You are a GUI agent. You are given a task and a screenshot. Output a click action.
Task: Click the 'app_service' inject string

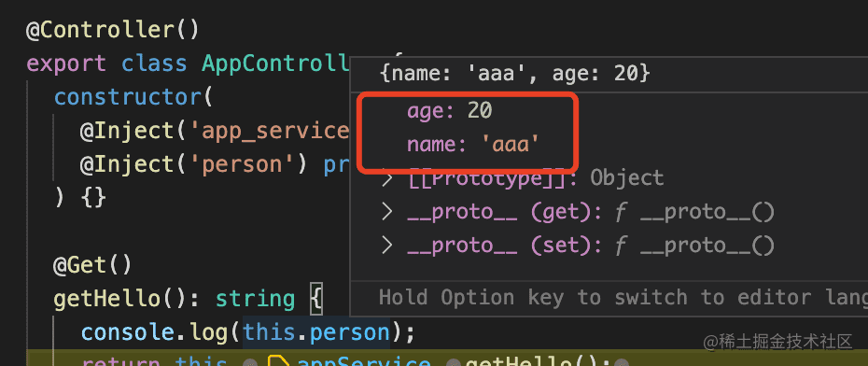(270, 131)
